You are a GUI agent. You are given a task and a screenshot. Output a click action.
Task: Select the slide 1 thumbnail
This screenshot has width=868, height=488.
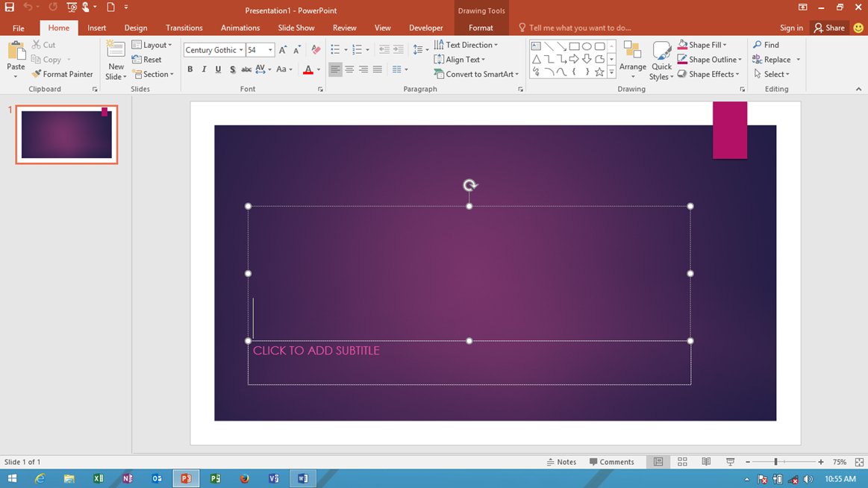(66, 134)
